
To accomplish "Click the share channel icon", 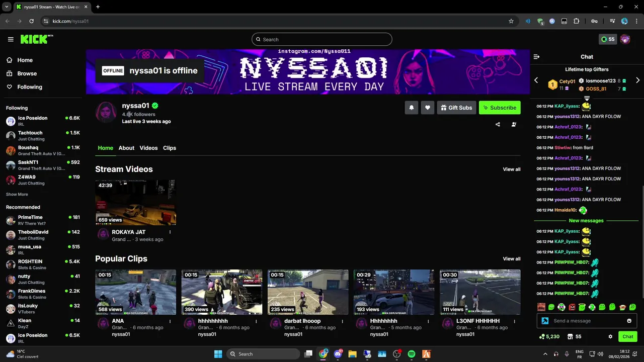I will coord(498,125).
